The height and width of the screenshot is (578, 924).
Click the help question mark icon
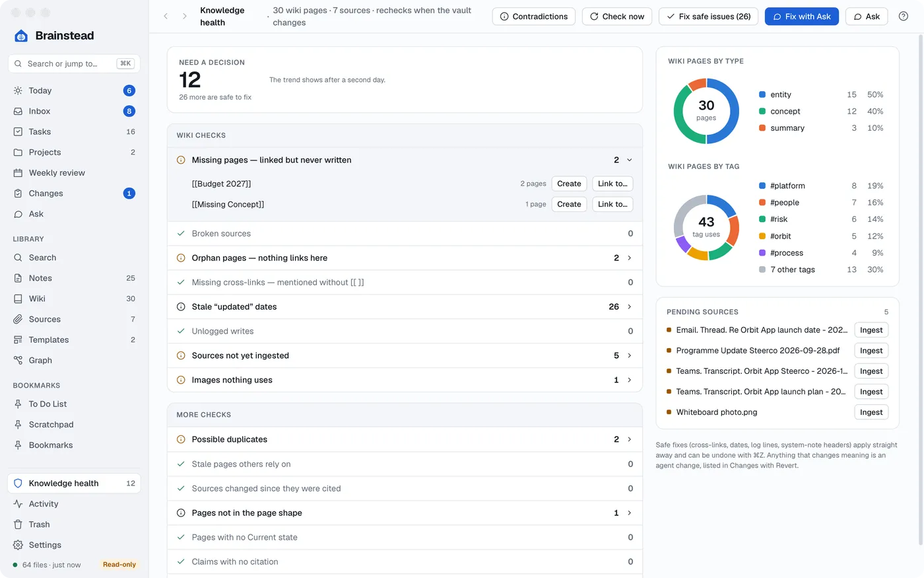tap(904, 17)
